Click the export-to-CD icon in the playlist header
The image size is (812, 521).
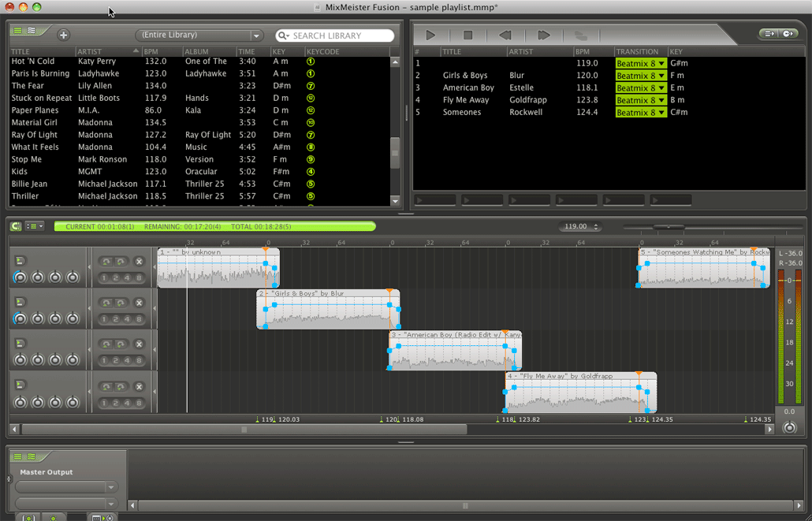pyautogui.click(x=788, y=34)
